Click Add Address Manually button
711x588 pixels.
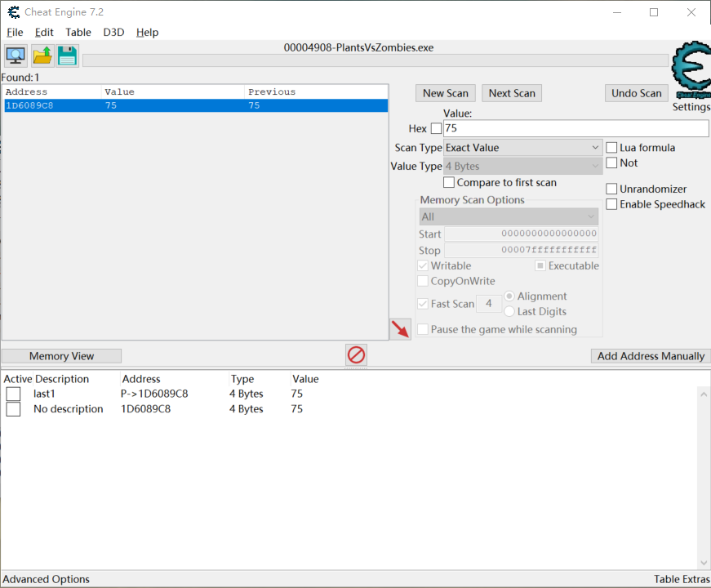coord(651,356)
